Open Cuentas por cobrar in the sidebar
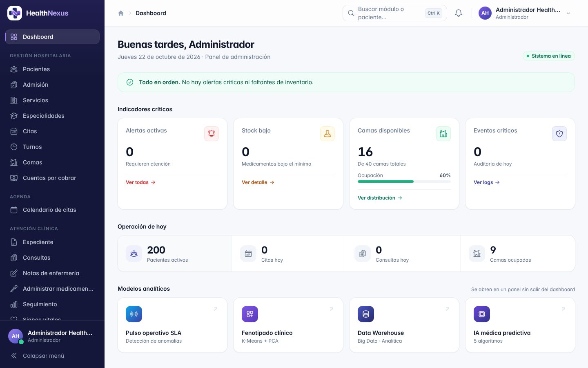The height and width of the screenshot is (368, 588). [x=52, y=178]
